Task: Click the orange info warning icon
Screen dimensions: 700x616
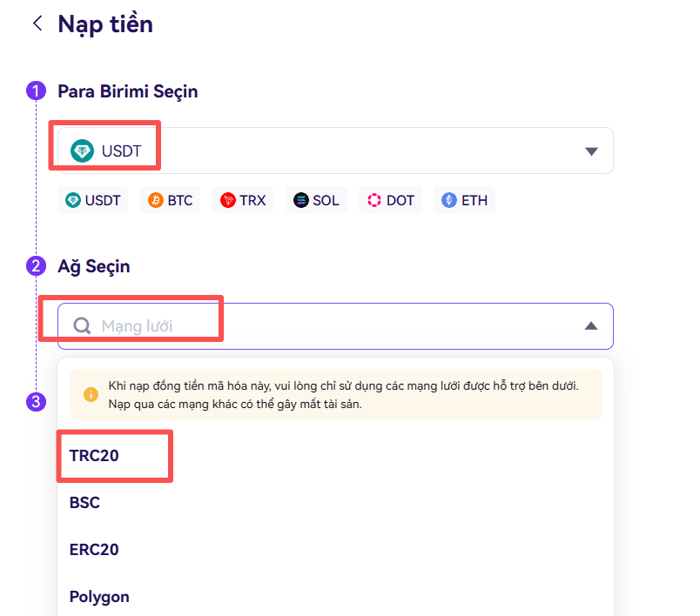Action: [x=91, y=394]
